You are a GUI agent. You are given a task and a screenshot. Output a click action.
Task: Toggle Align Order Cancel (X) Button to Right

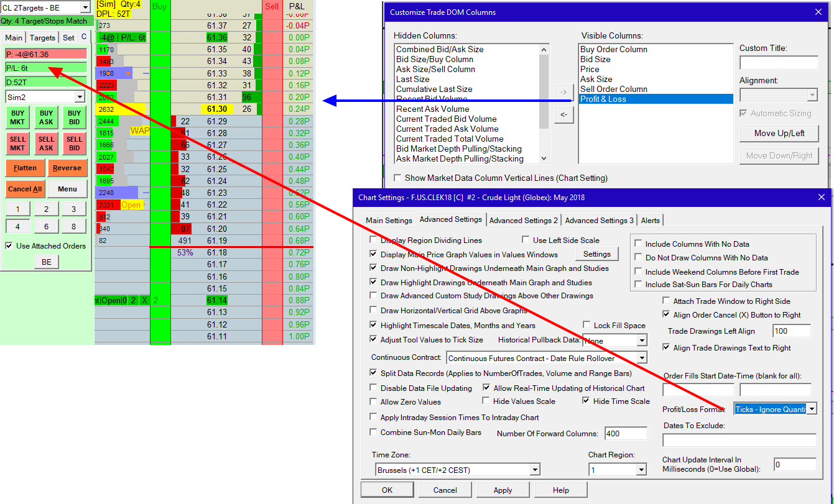(x=666, y=315)
